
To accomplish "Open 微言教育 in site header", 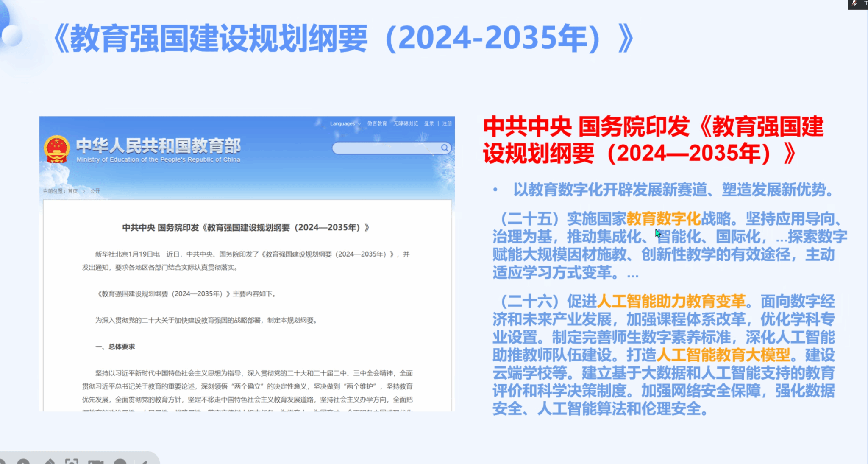I will pyautogui.click(x=377, y=123).
